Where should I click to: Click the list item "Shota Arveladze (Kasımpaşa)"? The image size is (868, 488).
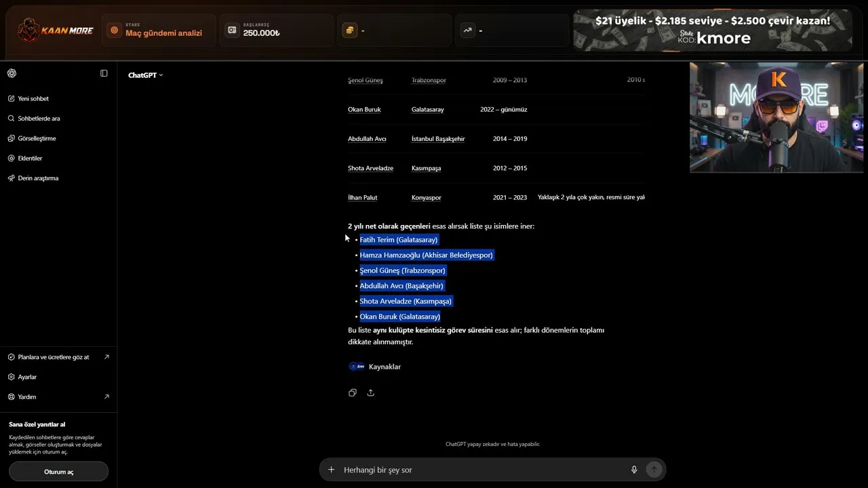(406, 302)
